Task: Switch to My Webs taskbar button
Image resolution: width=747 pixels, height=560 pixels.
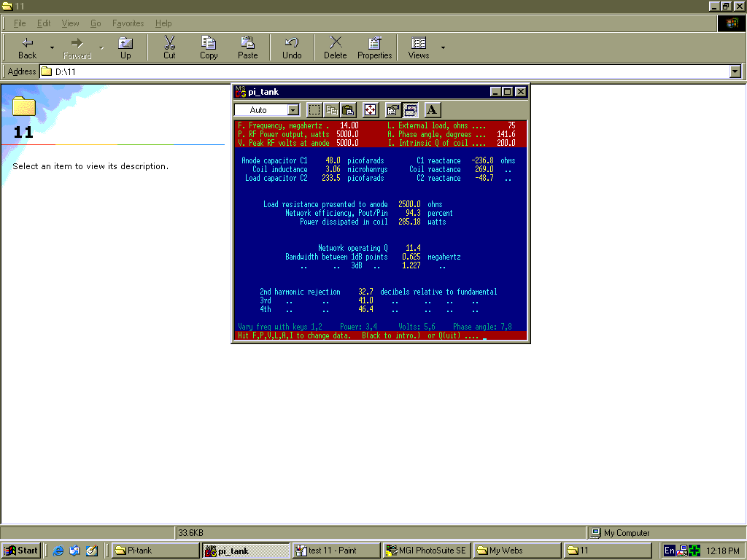Action: [517, 551]
